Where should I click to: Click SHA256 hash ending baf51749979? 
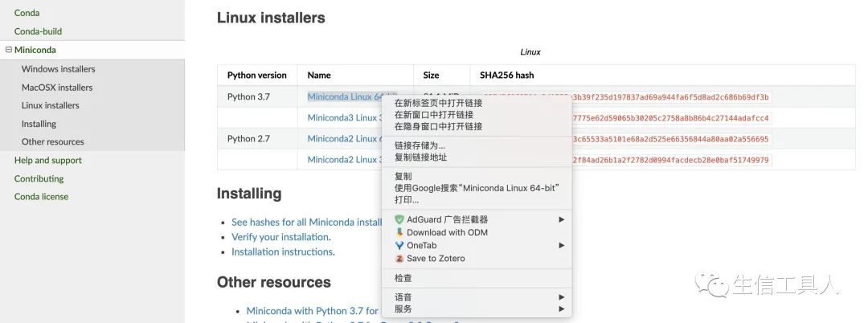tap(670, 161)
